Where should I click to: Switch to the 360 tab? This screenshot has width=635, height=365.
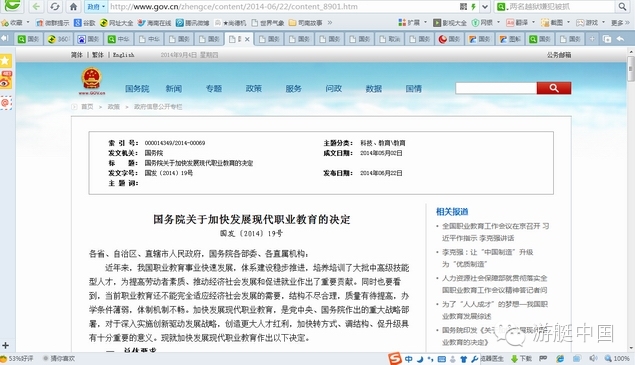point(59,39)
